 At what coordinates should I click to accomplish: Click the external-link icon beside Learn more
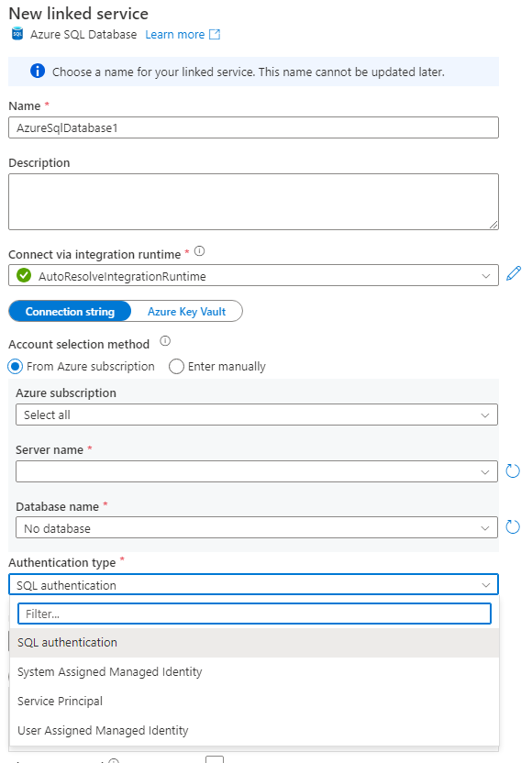214,34
